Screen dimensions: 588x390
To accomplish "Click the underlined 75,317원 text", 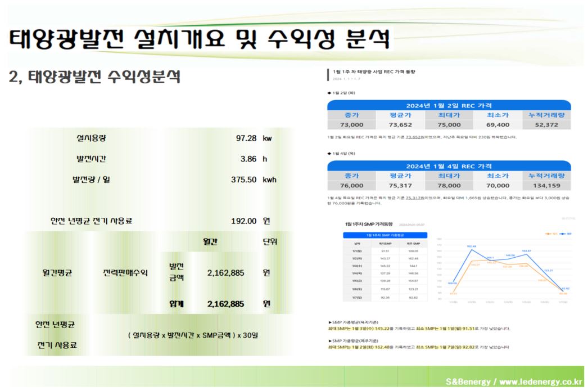I will tap(415, 198).
